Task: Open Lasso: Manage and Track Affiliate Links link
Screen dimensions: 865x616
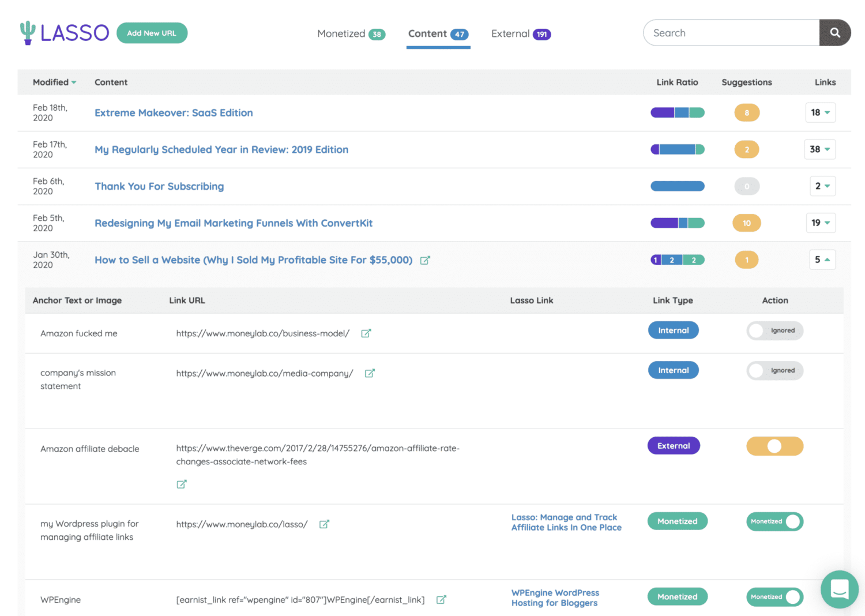Action: click(566, 523)
